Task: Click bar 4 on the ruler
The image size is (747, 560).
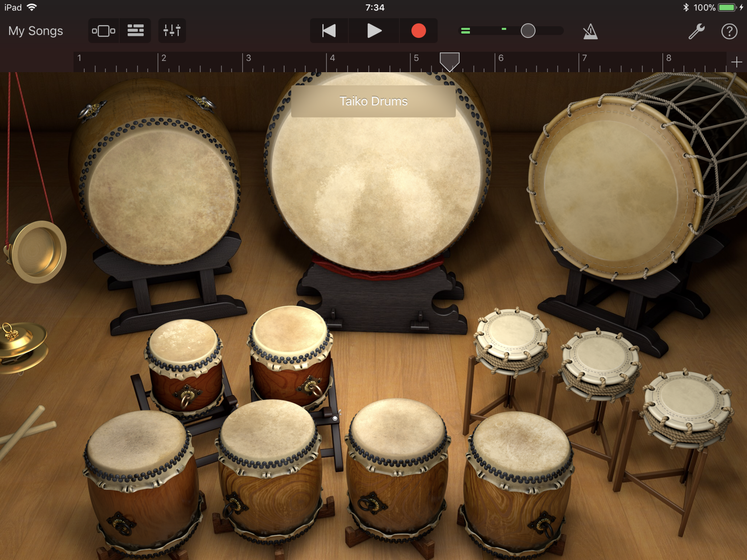Action: pyautogui.click(x=332, y=58)
